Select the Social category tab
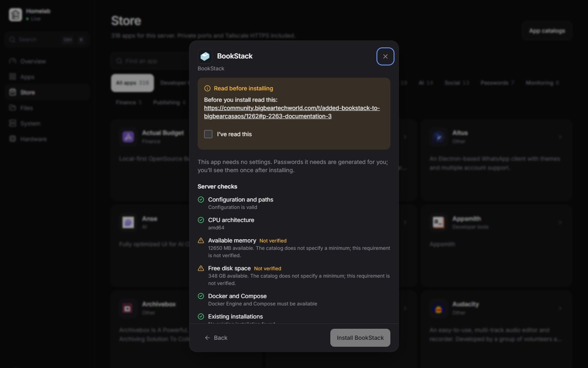Screen dimensions: 588x368 [x=457, y=83]
